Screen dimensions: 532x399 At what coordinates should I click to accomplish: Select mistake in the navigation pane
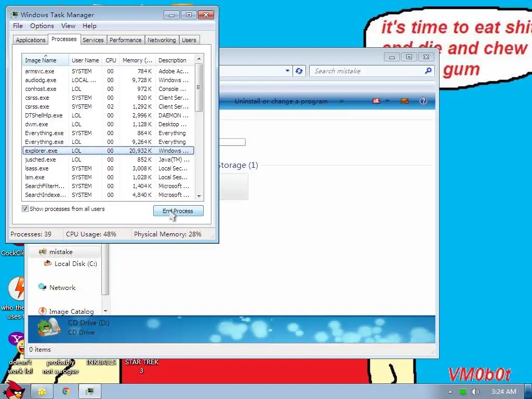click(61, 252)
